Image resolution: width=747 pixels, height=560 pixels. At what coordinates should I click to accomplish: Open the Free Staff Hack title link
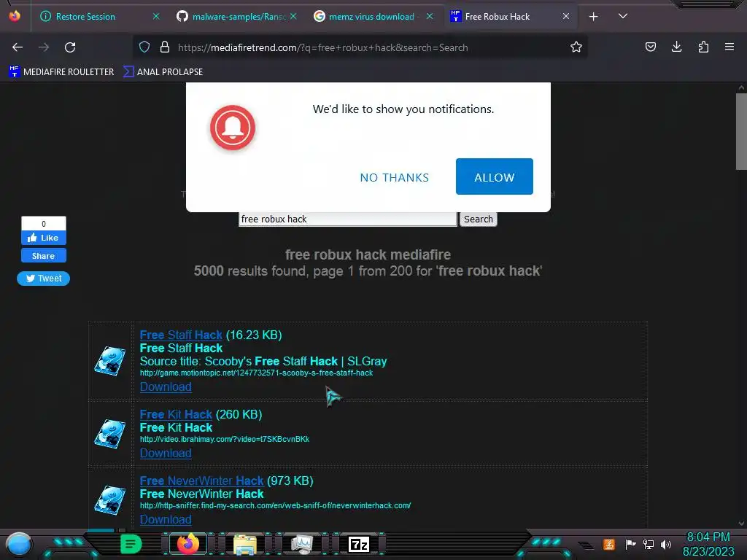[x=181, y=335]
